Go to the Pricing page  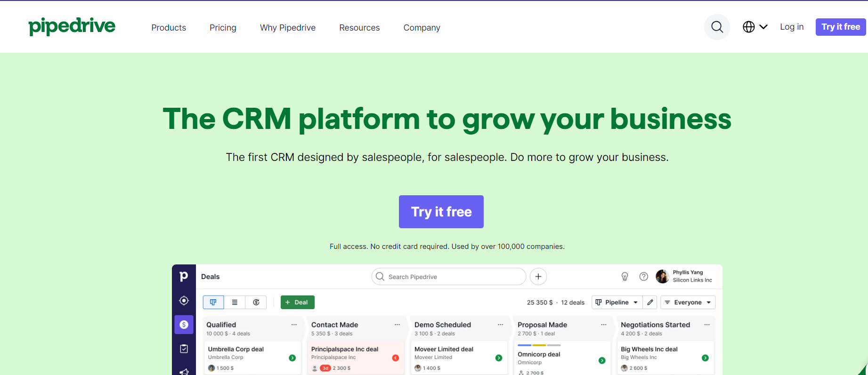[223, 28]
